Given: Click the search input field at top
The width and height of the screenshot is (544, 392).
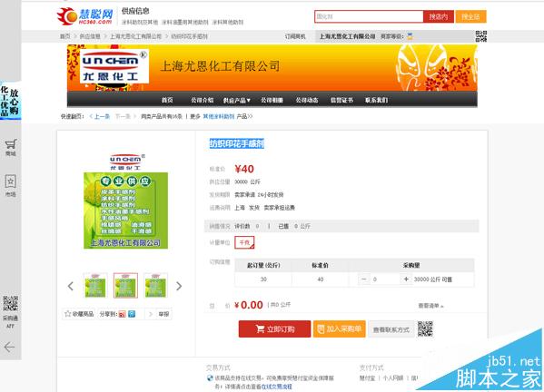Looking at the screenshot, I should pos(369,16).
